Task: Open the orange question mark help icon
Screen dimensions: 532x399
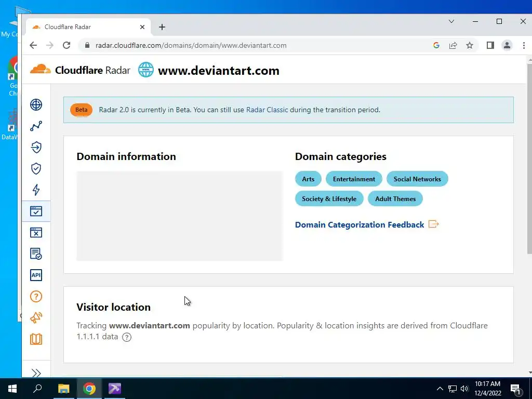Action: 36,297
